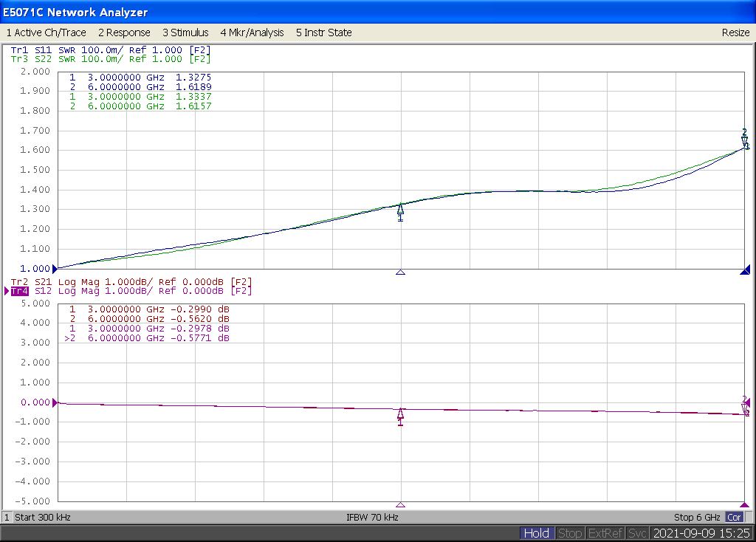The image size is (756, 542).
Task: Open the Active Ch/Trace menu
Action: 46,32
